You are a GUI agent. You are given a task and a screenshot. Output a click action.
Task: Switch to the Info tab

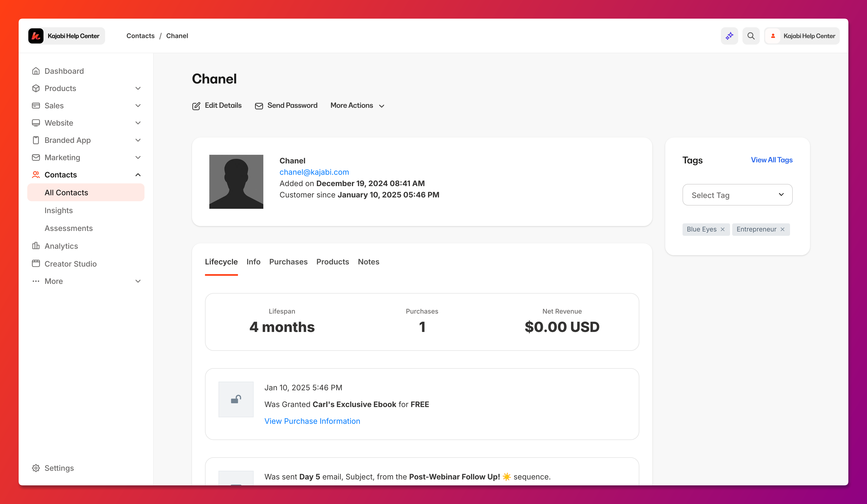(x=253, y=262)
